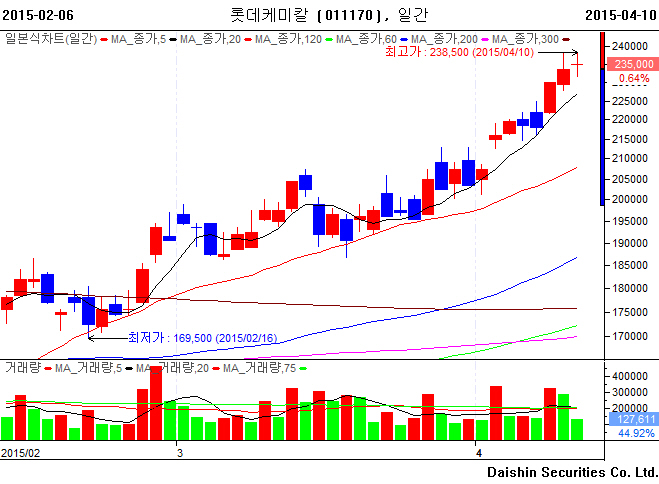Viewport: 659px width, 484px height.
Task: Click the 185000 price axis label
Action: (x=630, y=265)
